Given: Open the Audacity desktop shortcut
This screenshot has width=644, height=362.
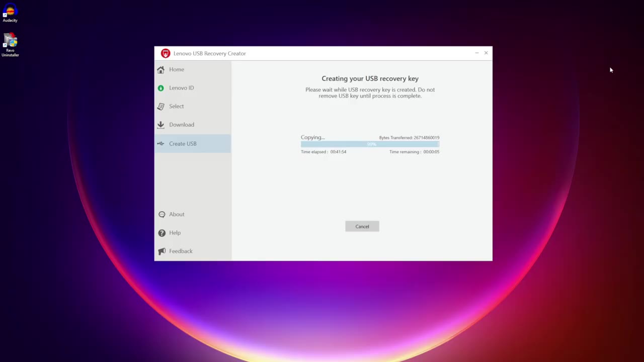Looking at the screenshot, I should (10, 13).
